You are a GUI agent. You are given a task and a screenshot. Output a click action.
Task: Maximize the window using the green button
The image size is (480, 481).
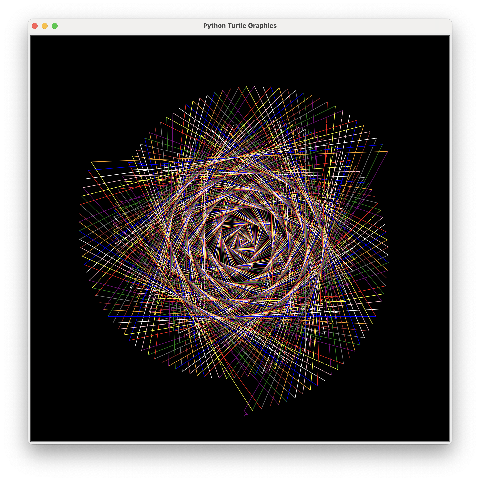pos(55,26)
